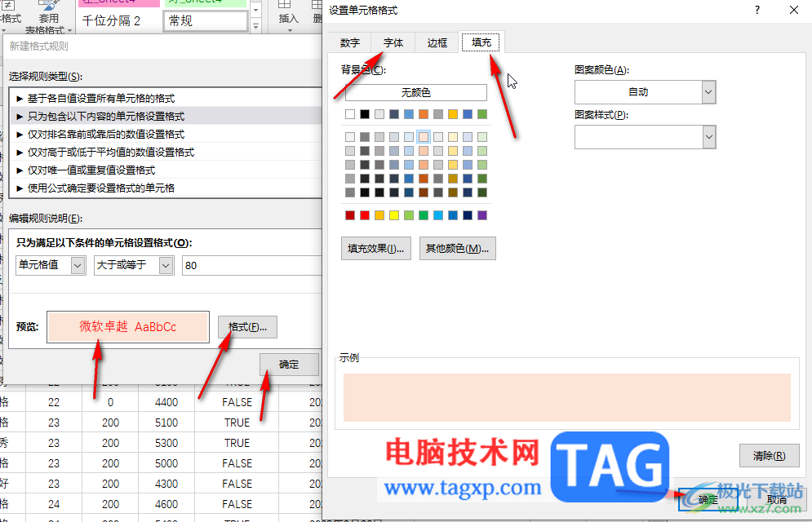Pick the black swatch in top theme row

point(365,114)
